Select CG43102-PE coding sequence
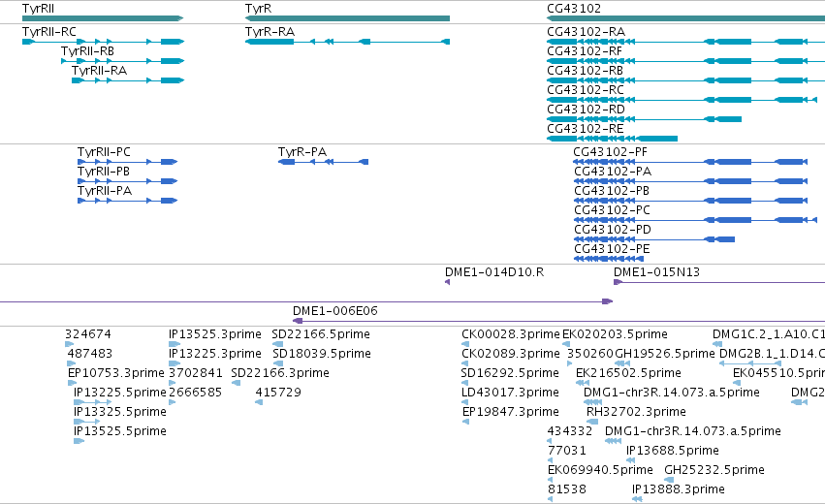 point(609,260)
